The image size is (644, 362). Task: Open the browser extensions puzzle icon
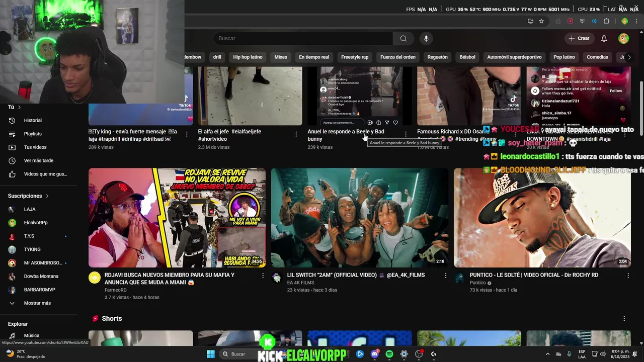click(x=607, y=21)
